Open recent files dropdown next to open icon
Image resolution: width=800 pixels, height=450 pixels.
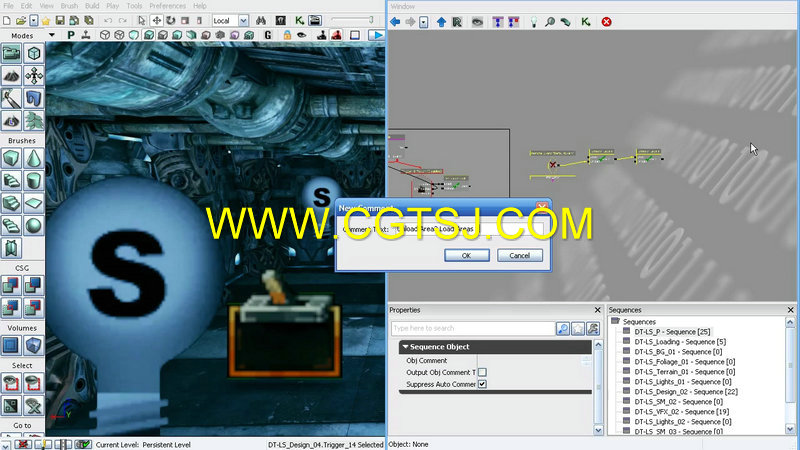point(33,20)
